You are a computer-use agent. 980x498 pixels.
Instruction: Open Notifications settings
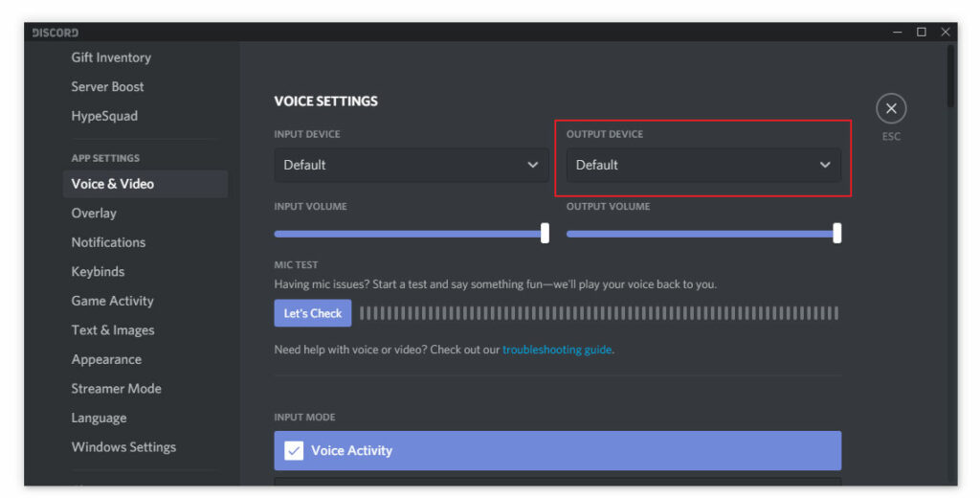(x=108, y=242)
